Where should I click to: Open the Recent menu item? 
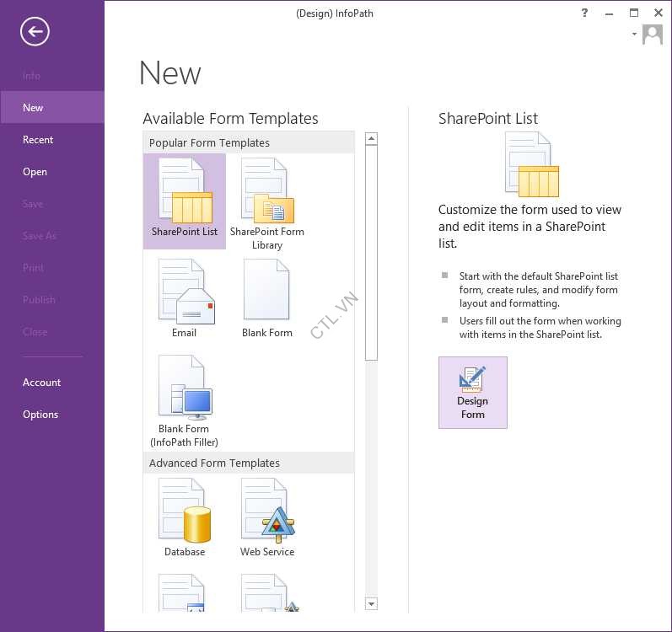coord(38,140)
